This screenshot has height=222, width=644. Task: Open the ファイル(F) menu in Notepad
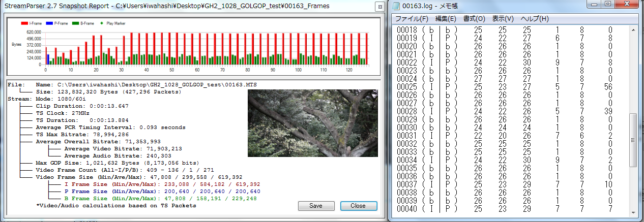tap(412, 19)
